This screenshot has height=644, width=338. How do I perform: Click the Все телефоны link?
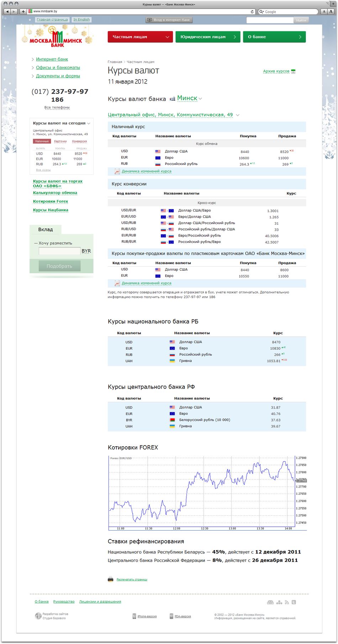pos(57,107)
